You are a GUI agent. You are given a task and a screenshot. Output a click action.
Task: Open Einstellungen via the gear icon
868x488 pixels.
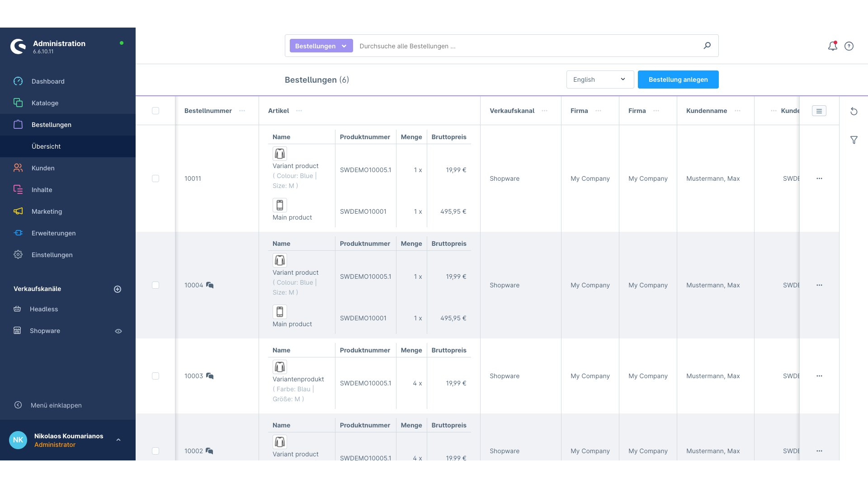click(x=18, y=254)
